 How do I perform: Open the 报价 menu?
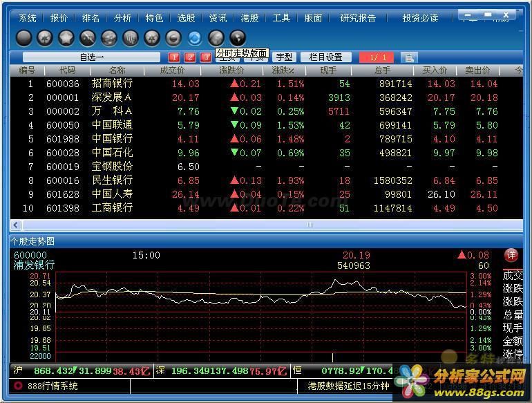point(59,18)
